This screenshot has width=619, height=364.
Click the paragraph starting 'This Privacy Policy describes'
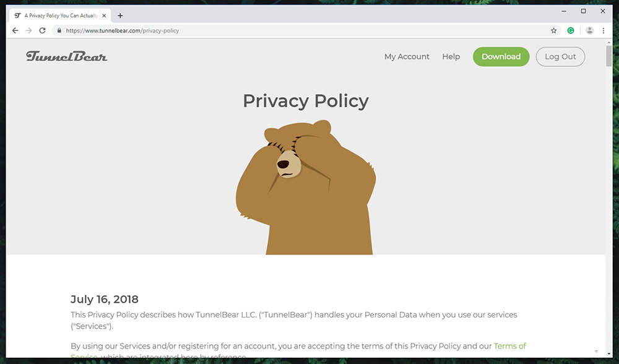293,320
